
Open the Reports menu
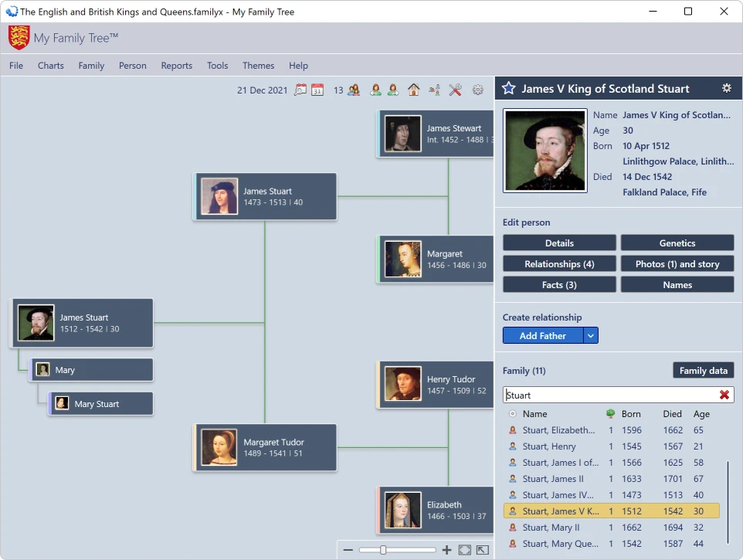point(176,66)
